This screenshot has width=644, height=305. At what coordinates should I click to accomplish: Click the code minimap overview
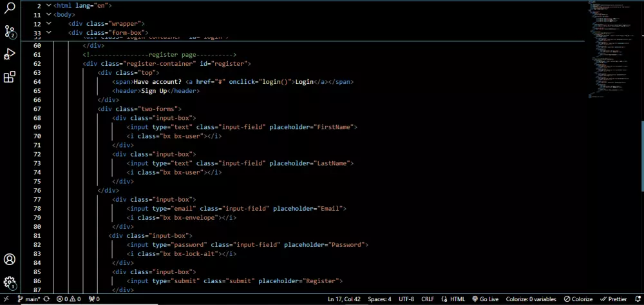point(612,49)
